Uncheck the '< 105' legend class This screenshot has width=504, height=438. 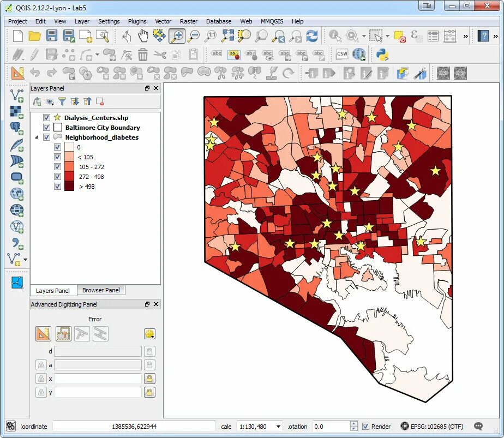click(57, 157)
